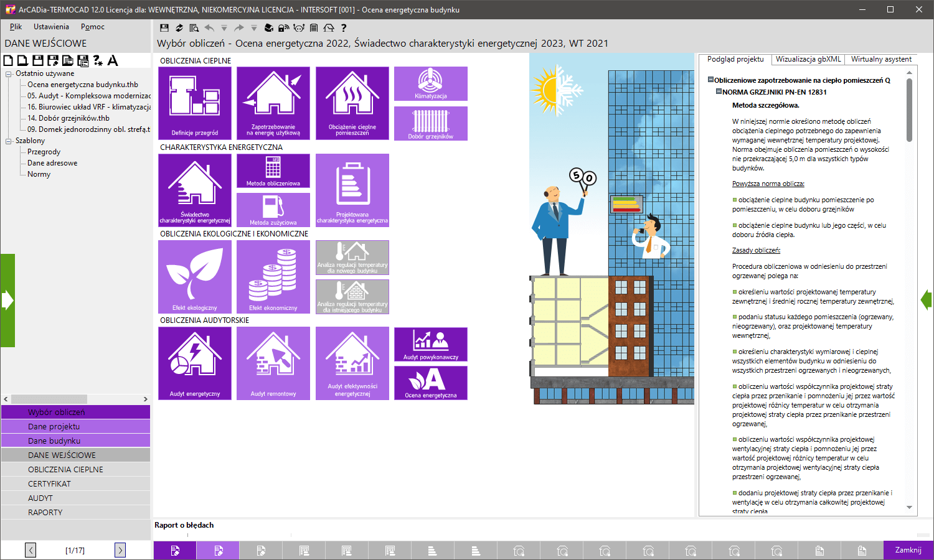Open the Audyt powykonawczy tile

431,344
